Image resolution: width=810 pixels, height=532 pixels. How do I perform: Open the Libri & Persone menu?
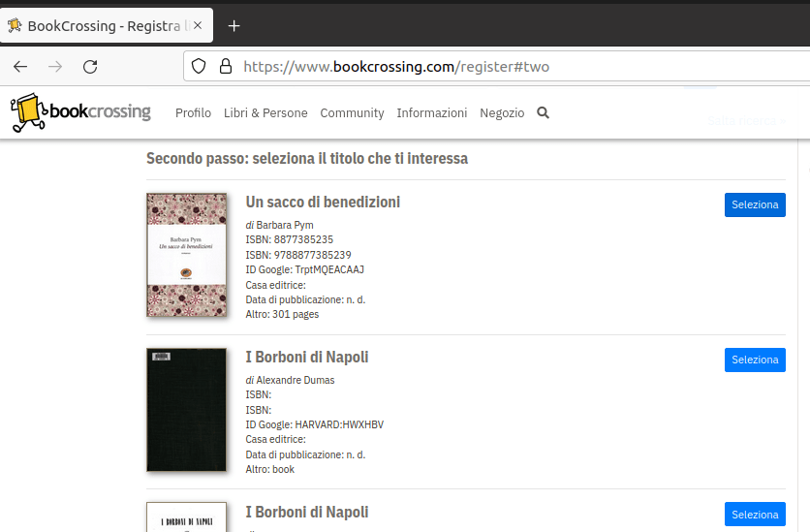tap(265, 113)
